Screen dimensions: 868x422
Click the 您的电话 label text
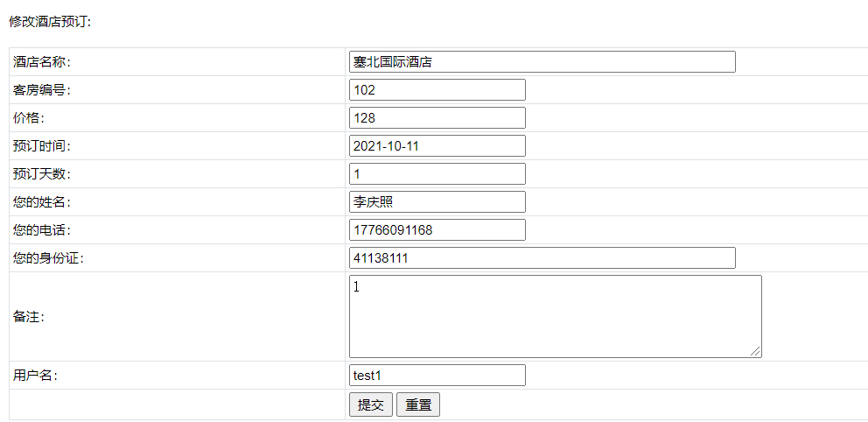click(x=42, y=230)
